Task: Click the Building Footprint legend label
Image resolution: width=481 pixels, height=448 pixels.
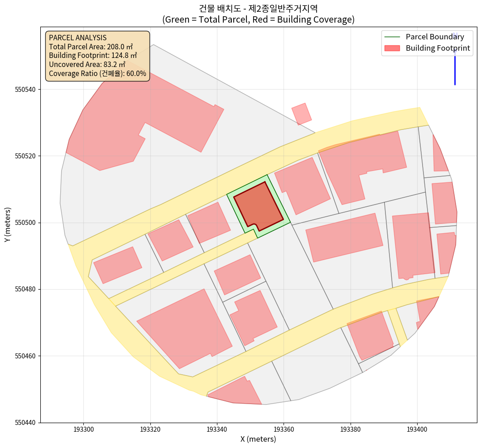Action: click(438, 48)
